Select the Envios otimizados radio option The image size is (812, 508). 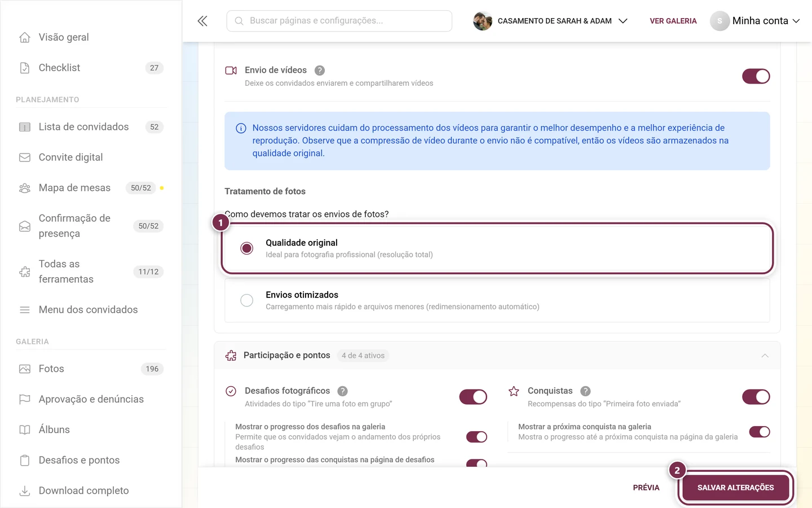tap(247, 300)
